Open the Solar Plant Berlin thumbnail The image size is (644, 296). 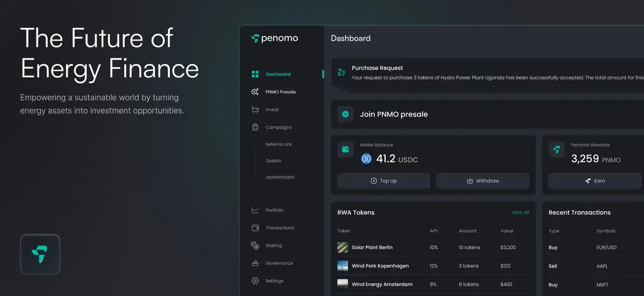[x=342, y=247]
